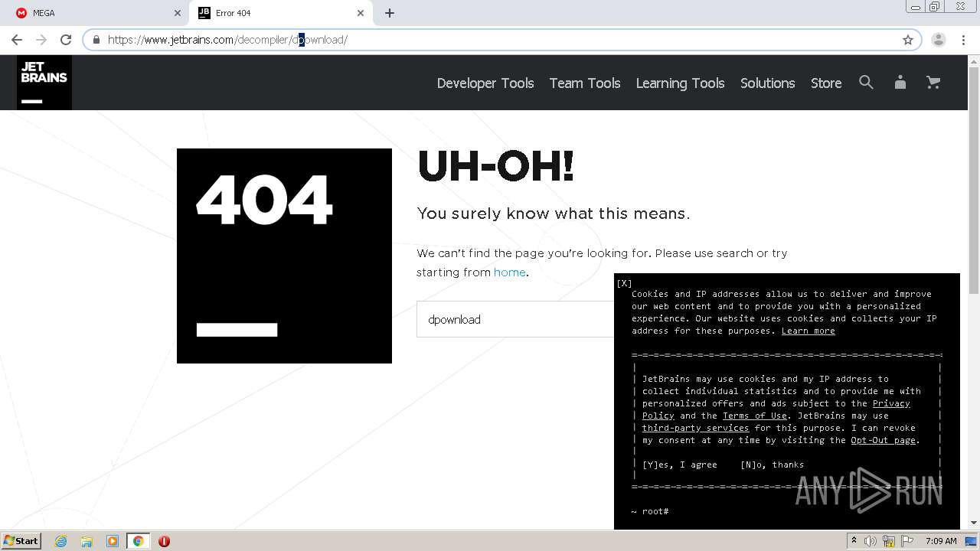Launch Internet Explorer from taskbar
980x551 pixels.
coord(60,541)
